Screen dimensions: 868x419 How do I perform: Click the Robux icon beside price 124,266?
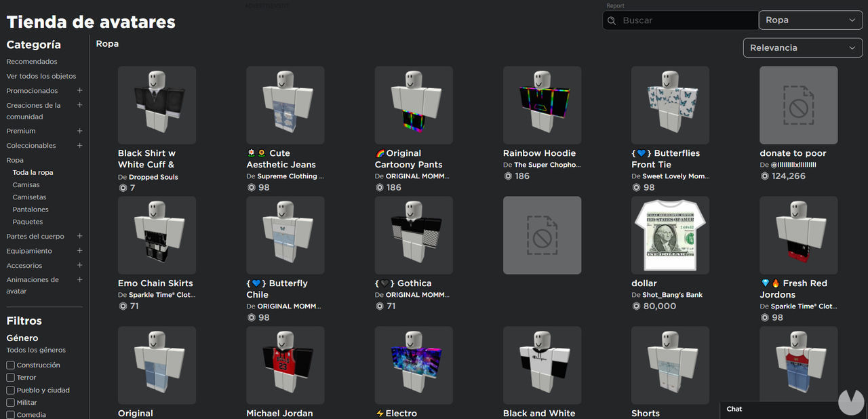click(x=764, y=176)
